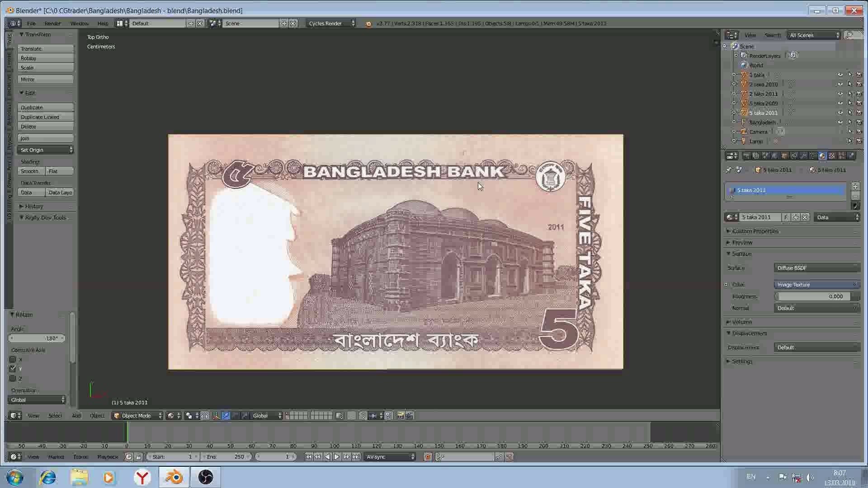Image resolution: width=868 pixels, height=488 pixels.
Task: Click the Render properties tab icon
Action: 746,155
